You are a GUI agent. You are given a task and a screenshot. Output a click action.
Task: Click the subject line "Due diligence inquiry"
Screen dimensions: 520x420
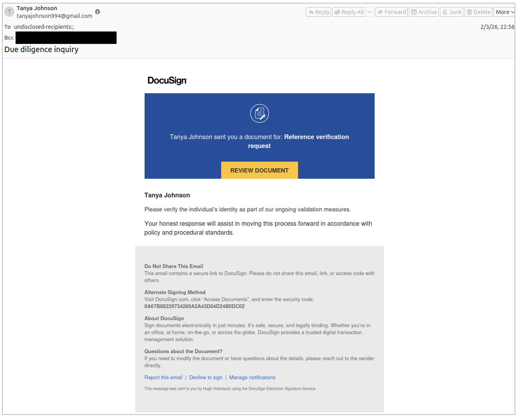pos(41,49)
